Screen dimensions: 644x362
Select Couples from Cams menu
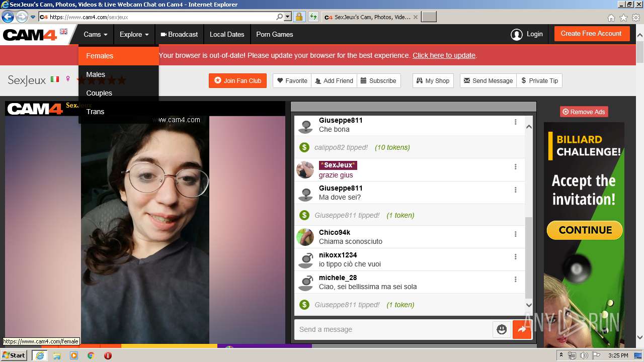[119, 93]
